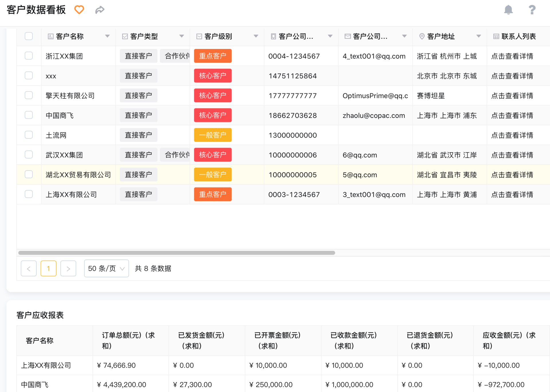Click the table icon for 联系人列表
Image resolution: width=550 pixels, height=392 pixels.
496,36
